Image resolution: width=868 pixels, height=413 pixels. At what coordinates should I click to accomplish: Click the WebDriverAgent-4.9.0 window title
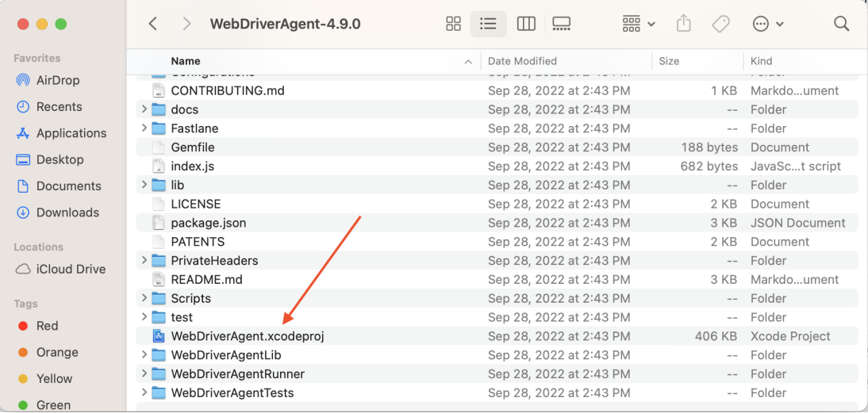coord(286,24)
